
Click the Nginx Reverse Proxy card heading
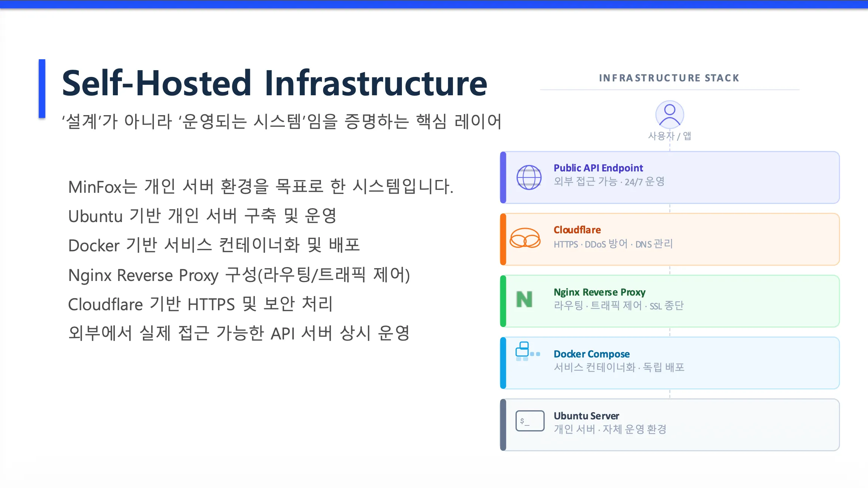(x=599, y=292)
